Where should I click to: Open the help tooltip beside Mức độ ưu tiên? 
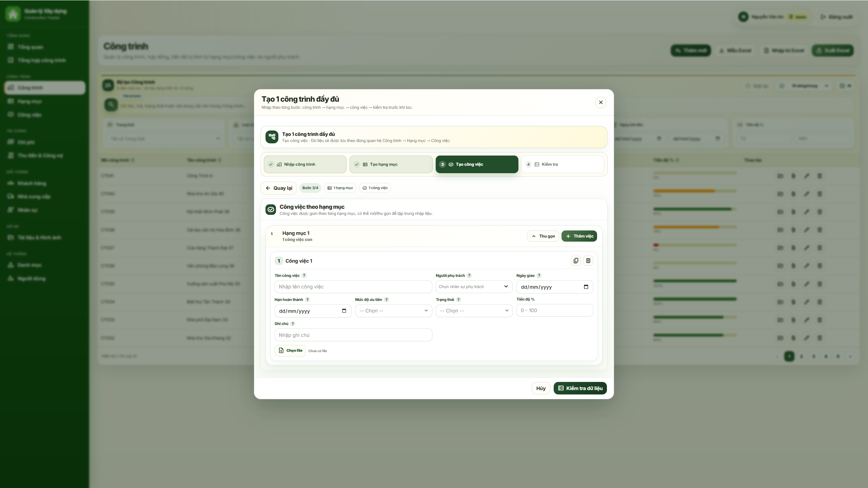387,300
